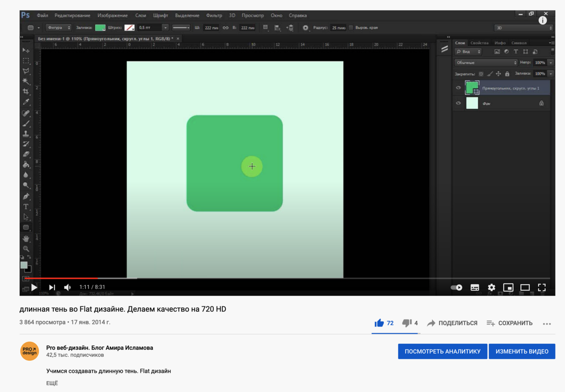The height and width of the screenshot is (392, 565).
Task: Click the ПОСМОТРЕТЬ АНАЛИТИКУ button
Action: click(443, 351)
